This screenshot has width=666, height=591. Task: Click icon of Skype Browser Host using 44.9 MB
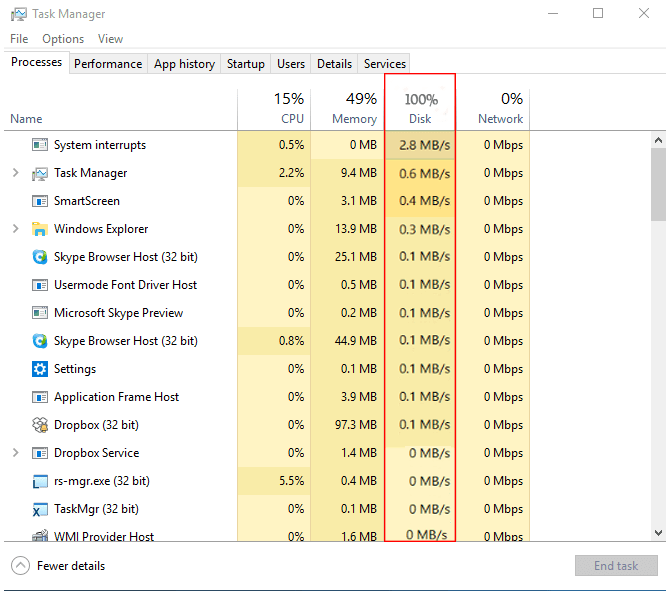[40, 341]
